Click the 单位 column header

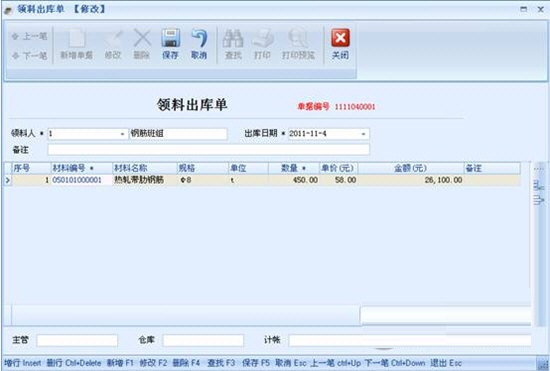tap(248, 168)
